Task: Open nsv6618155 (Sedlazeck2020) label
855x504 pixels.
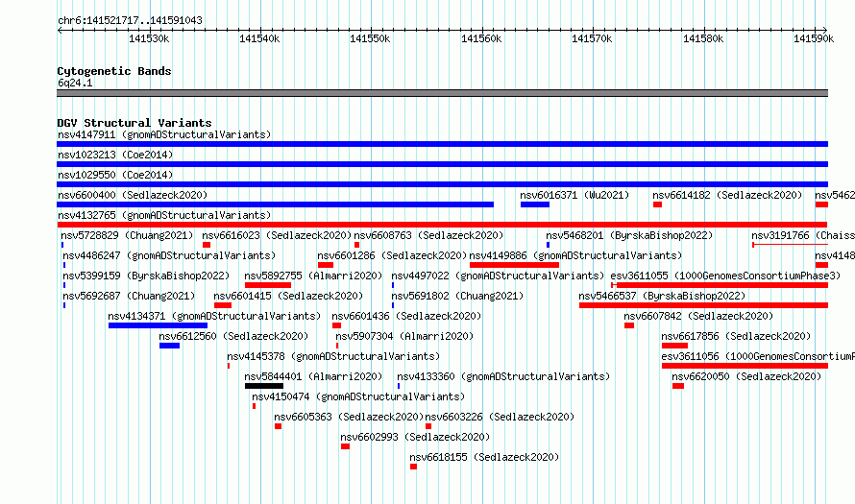Action: [x=484, y=457]
